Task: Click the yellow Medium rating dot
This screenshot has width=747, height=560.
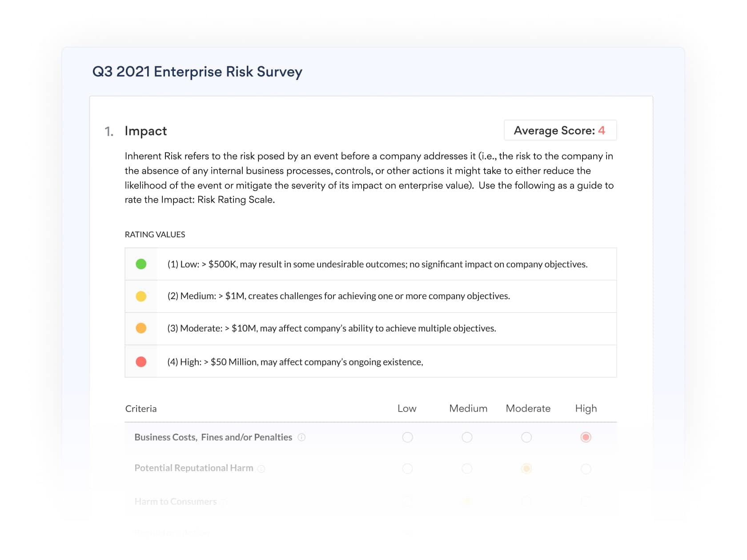Action: click(x=141, y=296)
